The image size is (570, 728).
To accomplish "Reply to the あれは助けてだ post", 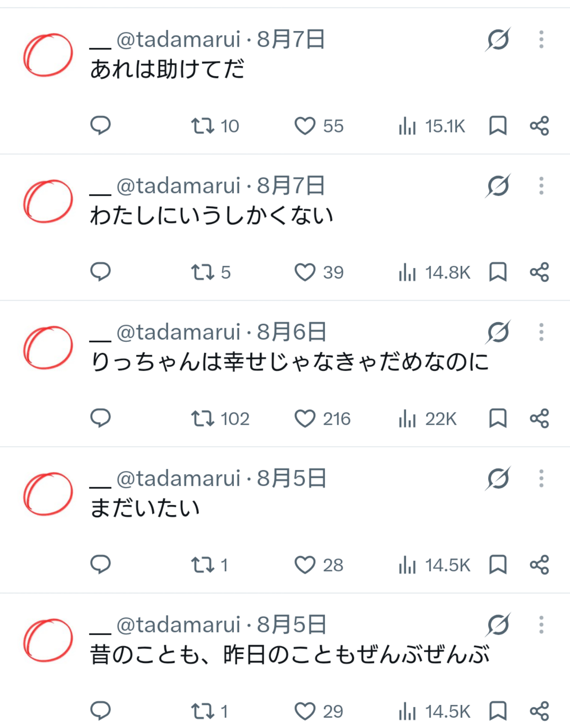I will pos(100,126).
